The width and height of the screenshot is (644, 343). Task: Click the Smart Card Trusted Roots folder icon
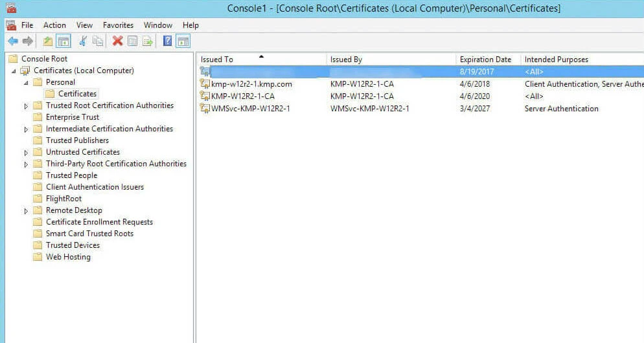[38, 234]
